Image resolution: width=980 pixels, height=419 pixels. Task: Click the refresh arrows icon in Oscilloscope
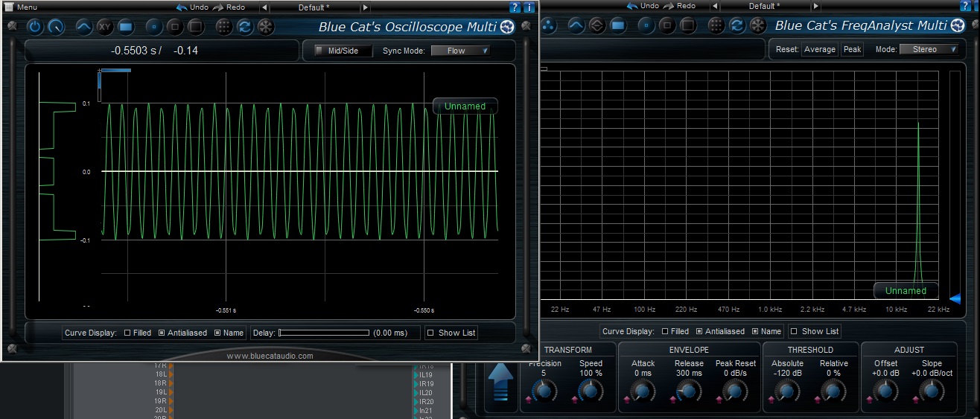tap(244, 28)
